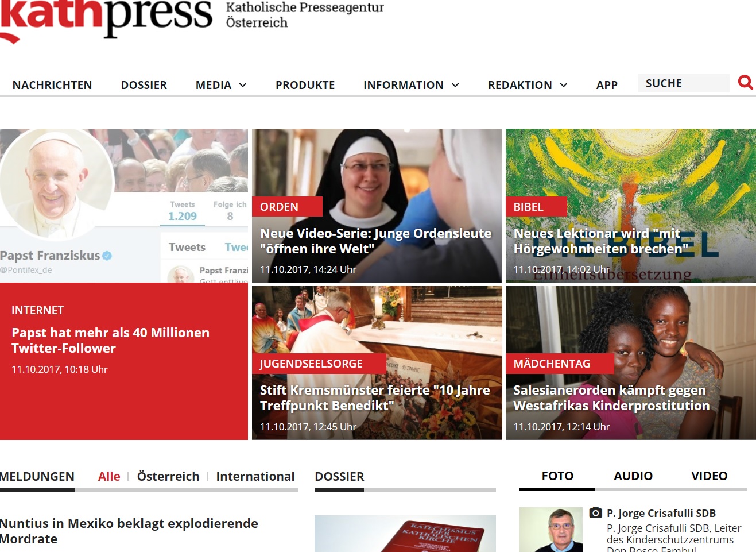Click the camera icon beside P. Jorge Crisafulli
This screenshot has width=756, height=552.
(x=596, y=512)
